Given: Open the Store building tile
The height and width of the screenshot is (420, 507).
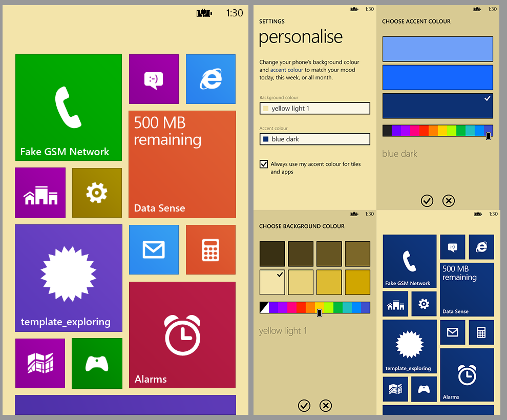Looking at the screenshot, I should coord(40,193).
